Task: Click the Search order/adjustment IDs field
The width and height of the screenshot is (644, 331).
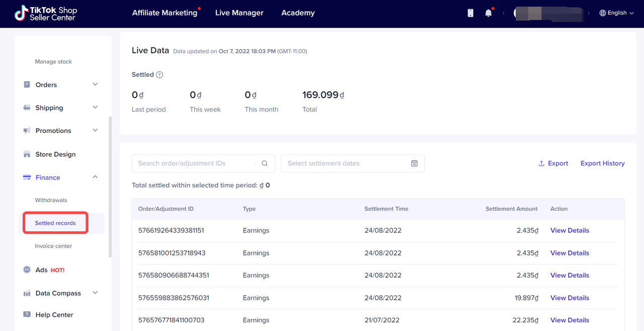Action: (x=194, y=163)
